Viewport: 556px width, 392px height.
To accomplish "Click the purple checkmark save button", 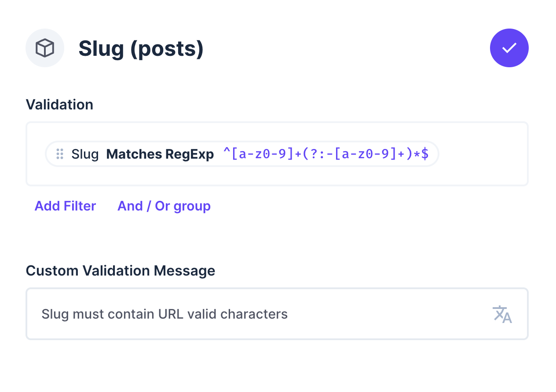I will [x=509, y=48].
